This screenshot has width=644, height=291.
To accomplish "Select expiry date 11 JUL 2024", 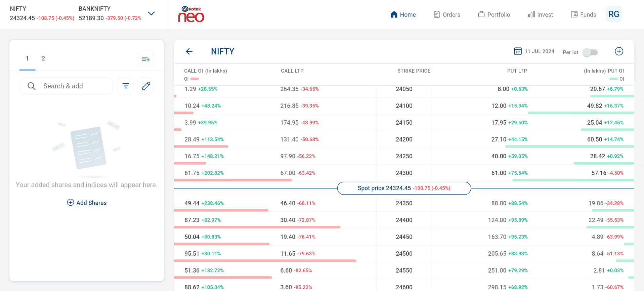I will [539, 51].
